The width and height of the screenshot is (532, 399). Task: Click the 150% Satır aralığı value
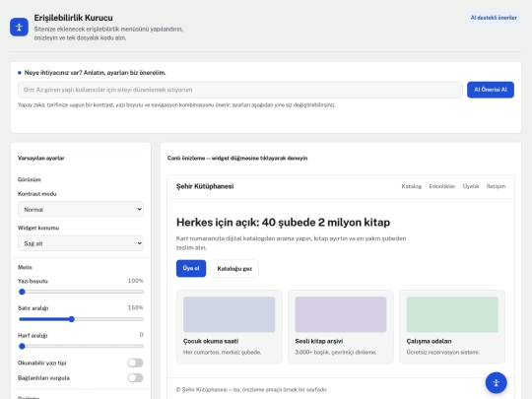[135, 307]
